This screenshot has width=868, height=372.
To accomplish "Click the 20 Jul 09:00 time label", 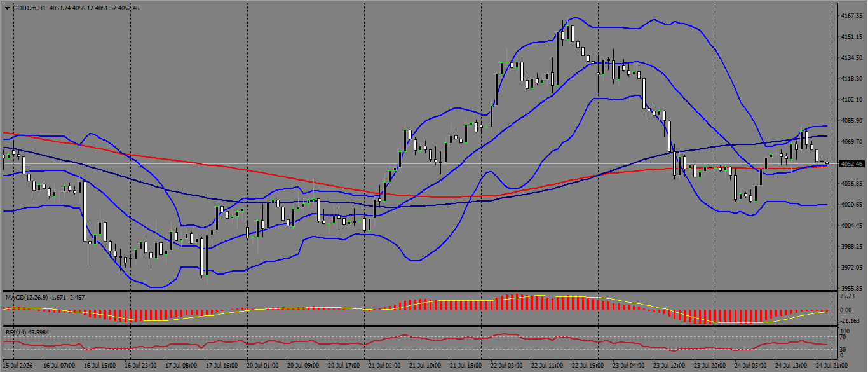I will (303, 366).
